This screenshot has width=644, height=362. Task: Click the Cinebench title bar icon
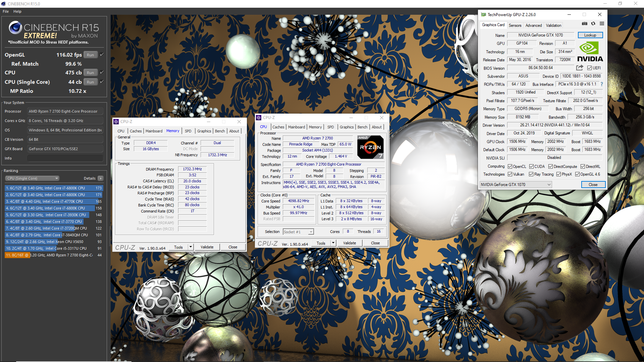[4, 4]
